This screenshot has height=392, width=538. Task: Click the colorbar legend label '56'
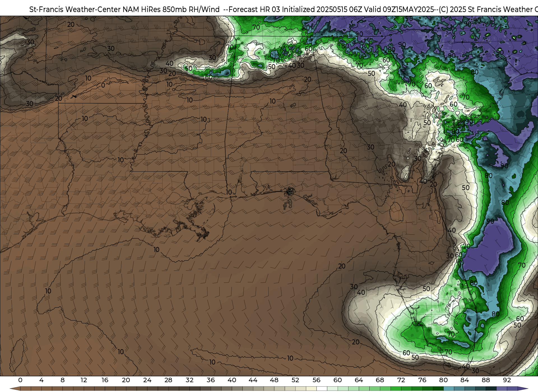[x=316, y=380]
